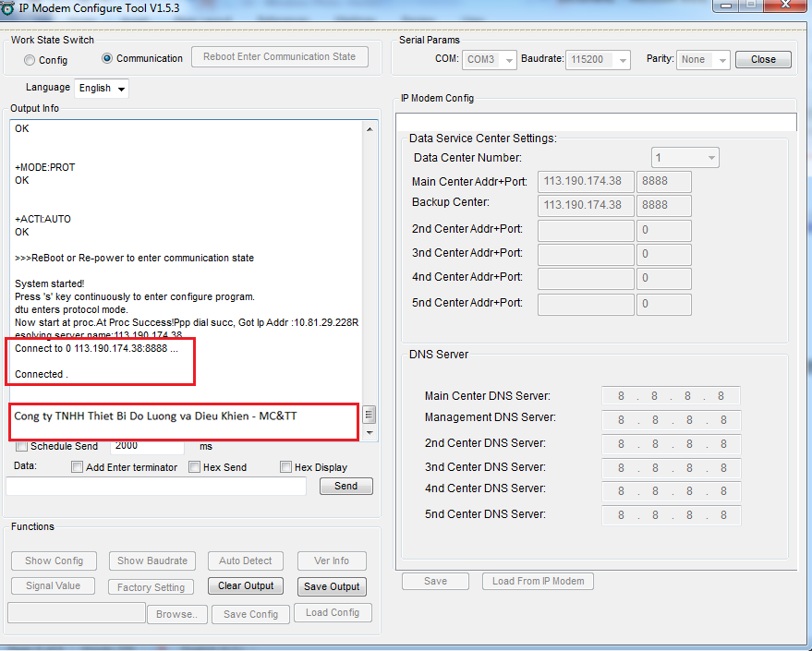812x651 pixels.
Task: Click the Signal Value button
Action: pos(54,585)
